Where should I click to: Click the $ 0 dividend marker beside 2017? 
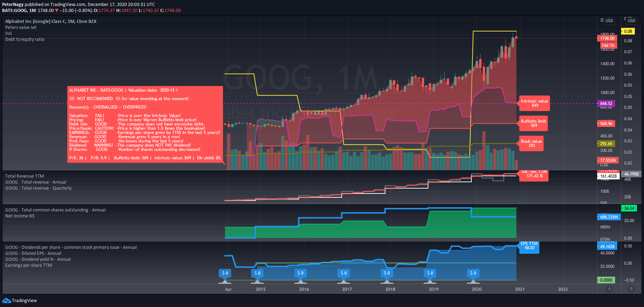click(x=344, y=273)
